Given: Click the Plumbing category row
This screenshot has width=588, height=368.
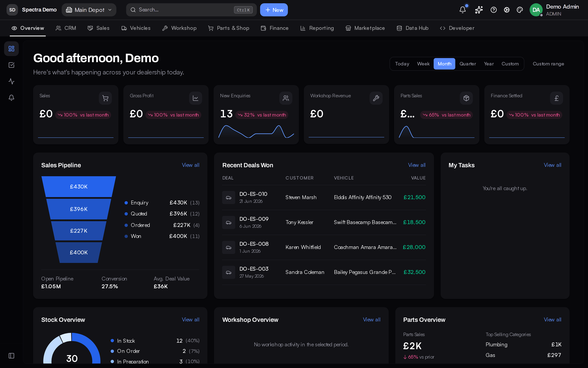Looking at the screenshot, I should click(523, 345).
